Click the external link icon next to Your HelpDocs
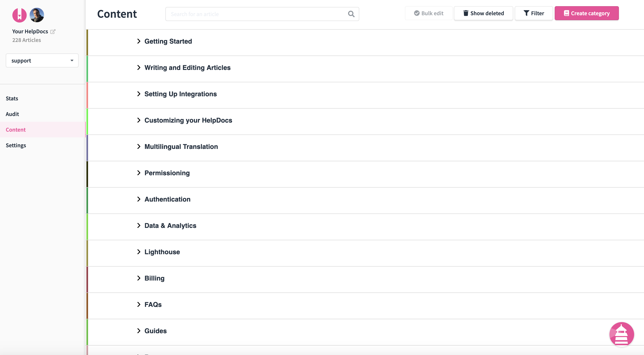The width and height of the screenshot is (644, 355). pyautogui.click(x=53, y=31)
